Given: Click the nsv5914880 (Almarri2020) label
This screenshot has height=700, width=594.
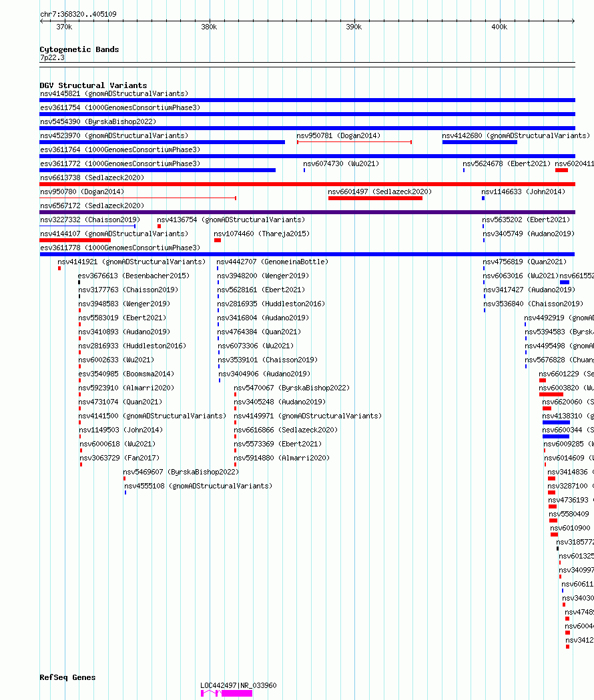Looking at the screenshot, I should click(282, 458).
